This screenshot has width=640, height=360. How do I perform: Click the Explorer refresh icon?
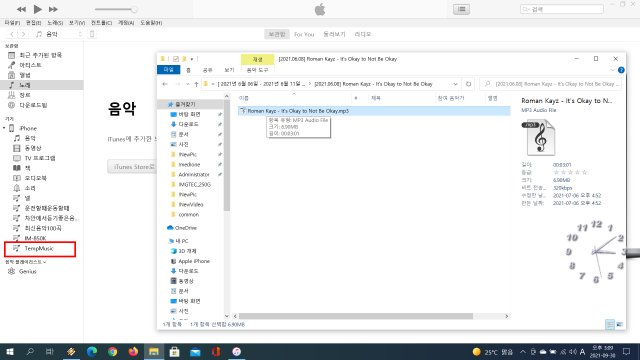(x=469, y=84)
